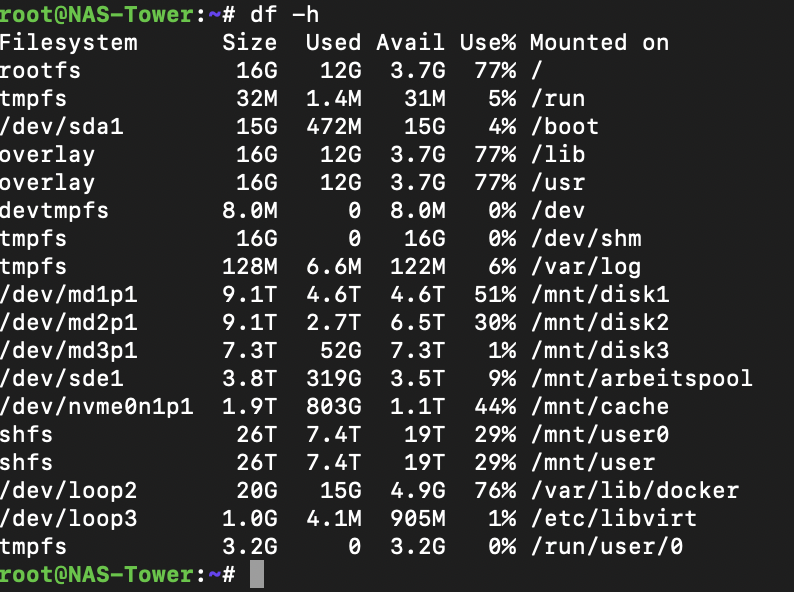
Task: Click the /dev/shm mount path
Action: [586, 239]
